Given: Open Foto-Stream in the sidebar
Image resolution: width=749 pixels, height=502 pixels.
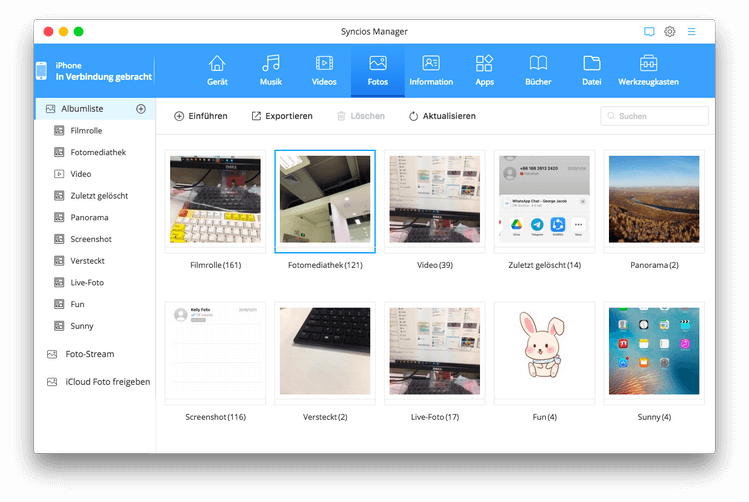Looking at the screenshot, I should (x=90, y=354).
